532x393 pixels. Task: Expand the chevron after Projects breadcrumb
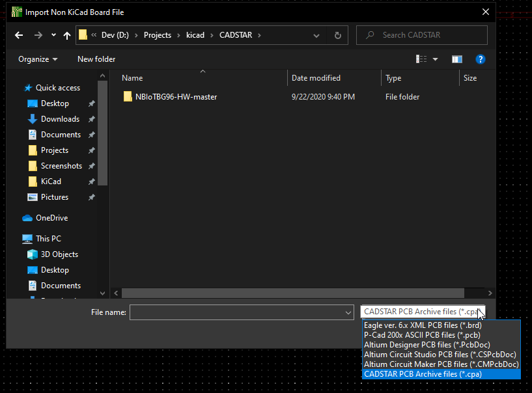(179, 35)
